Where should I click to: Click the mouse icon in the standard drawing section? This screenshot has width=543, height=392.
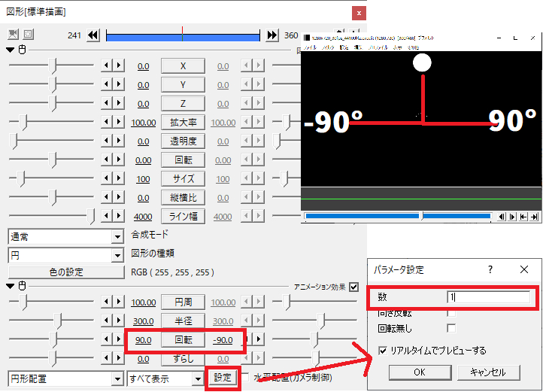pos(22,50)
